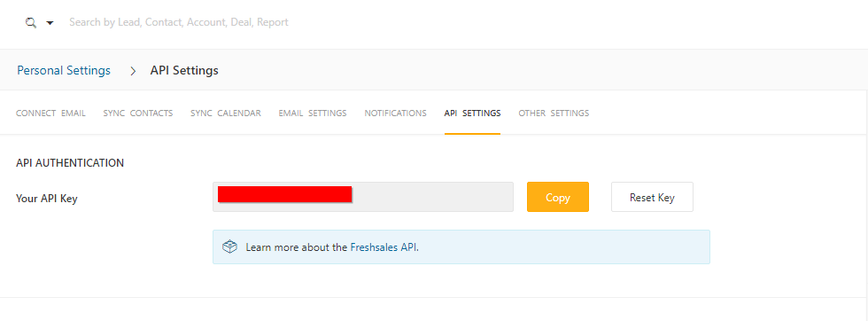This screenshot has width=868, height=321.
Task: Click the Reset Key button
Action: tap(652, 197)
